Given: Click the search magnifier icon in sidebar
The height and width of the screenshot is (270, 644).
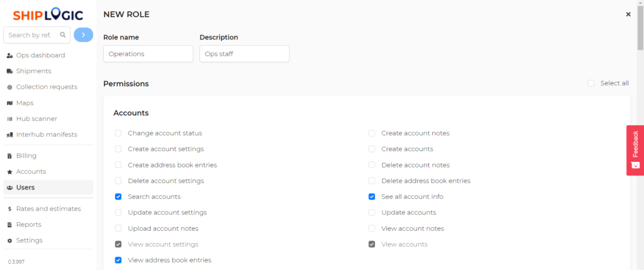Looking at the screenshot, I should [x=63, y=35].
